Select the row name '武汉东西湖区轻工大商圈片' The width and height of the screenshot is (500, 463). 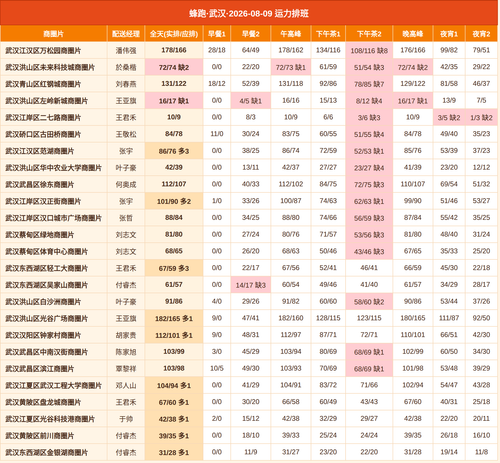click(x=46, y=268)
